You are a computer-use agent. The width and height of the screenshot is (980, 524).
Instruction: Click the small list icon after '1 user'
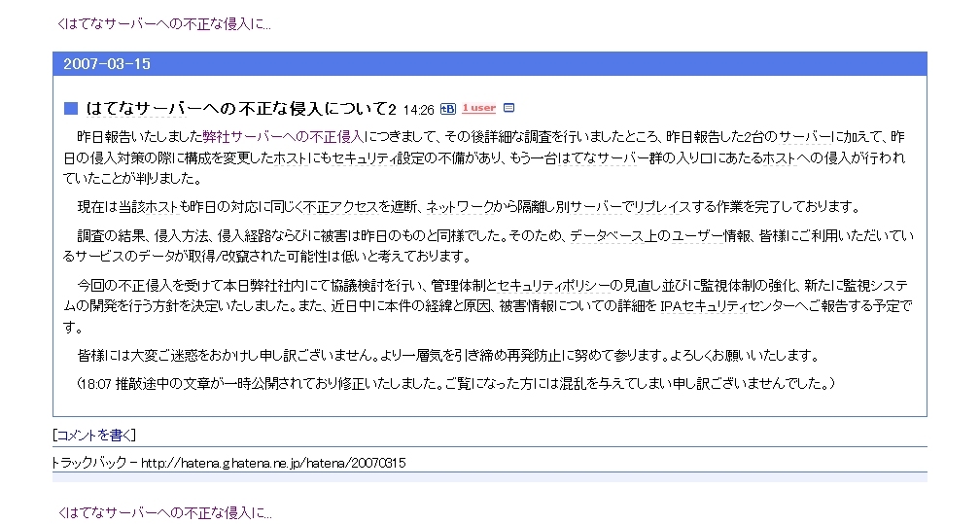click(508, 108)
